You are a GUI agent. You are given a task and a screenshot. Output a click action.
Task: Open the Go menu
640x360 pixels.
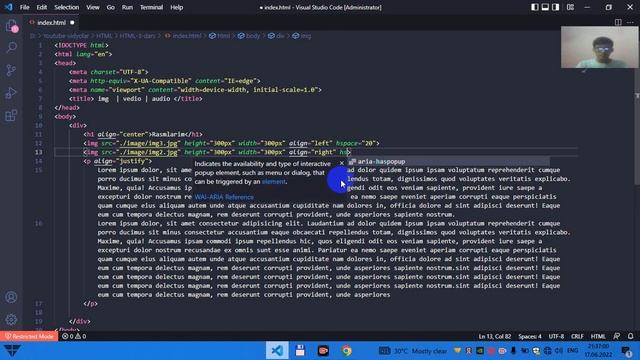pos(111,7)
